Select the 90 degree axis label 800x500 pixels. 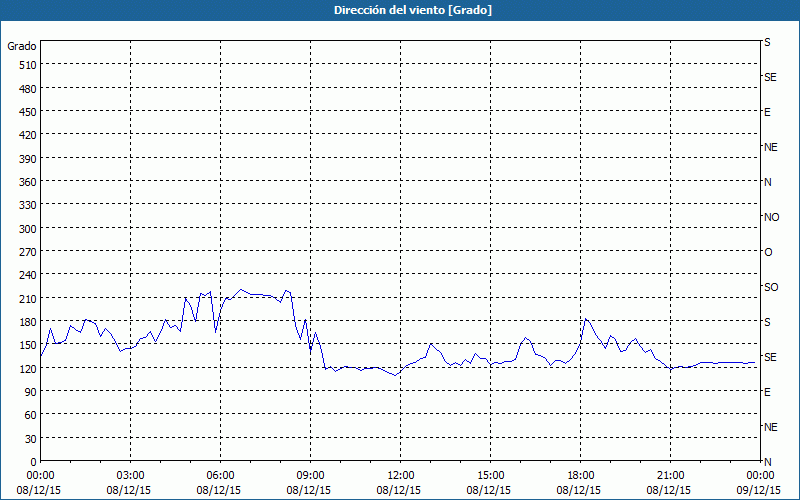[31, 392]
